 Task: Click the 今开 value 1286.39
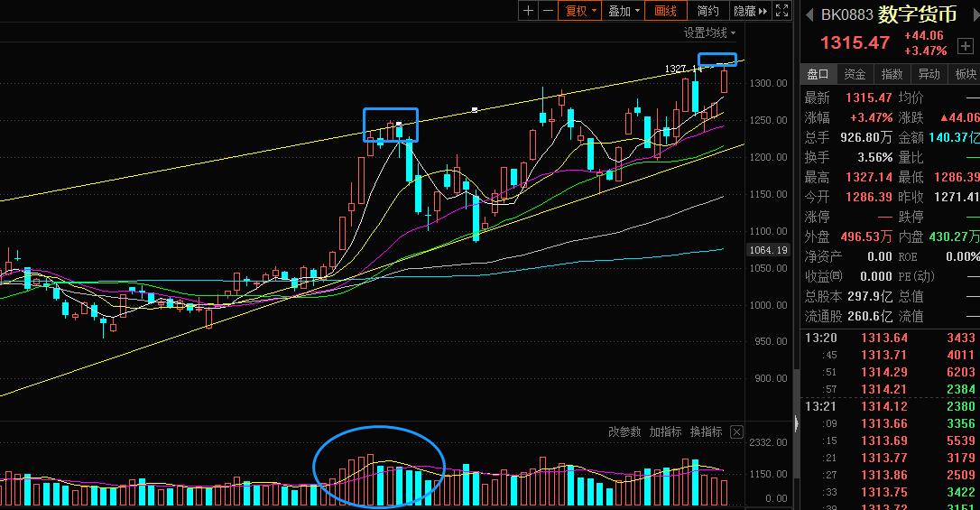869,197
